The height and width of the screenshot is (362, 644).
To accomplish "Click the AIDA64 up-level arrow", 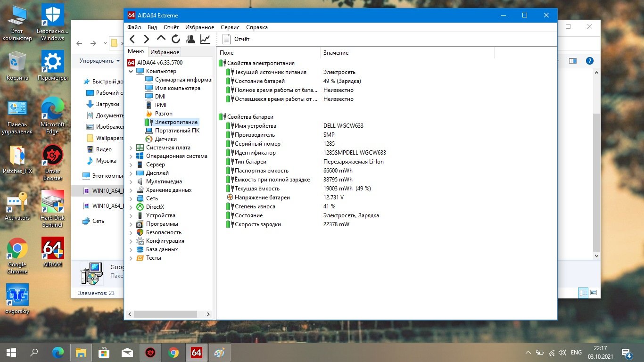I will pos(161,39).
